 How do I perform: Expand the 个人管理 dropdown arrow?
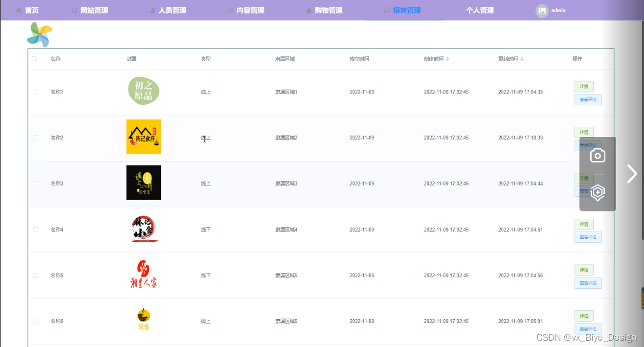click(x=499, y=10)
